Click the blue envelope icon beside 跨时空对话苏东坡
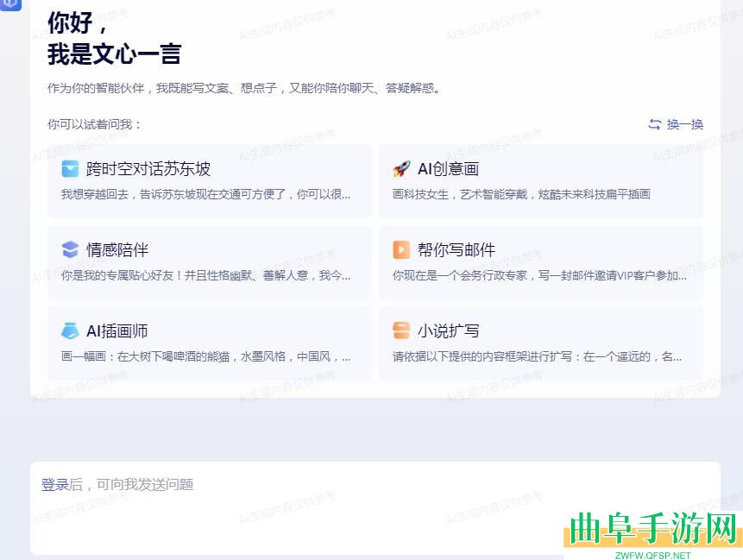Screen dimensions: 743x560 click(x=70, y=168)
